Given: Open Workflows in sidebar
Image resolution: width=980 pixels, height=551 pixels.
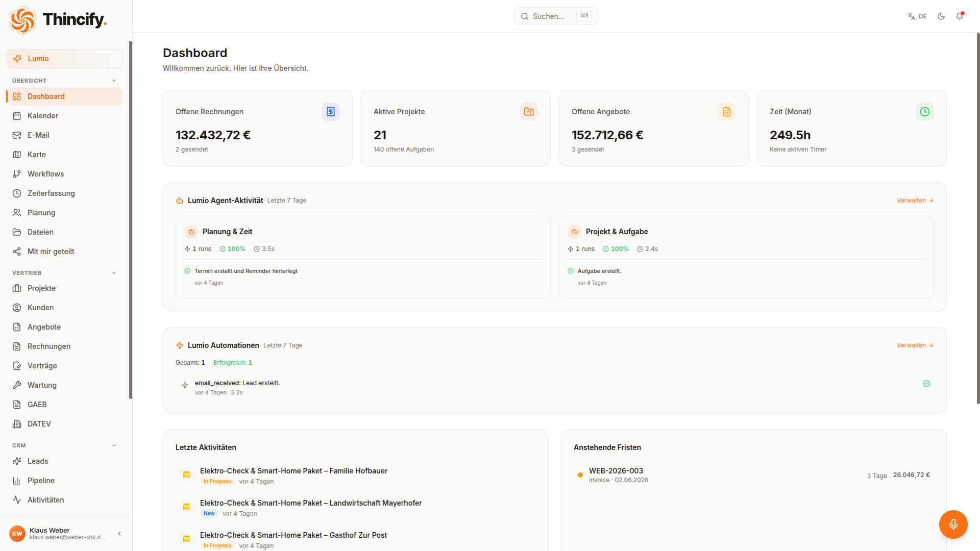Looking at the screenshot, I should coord(64,174).
